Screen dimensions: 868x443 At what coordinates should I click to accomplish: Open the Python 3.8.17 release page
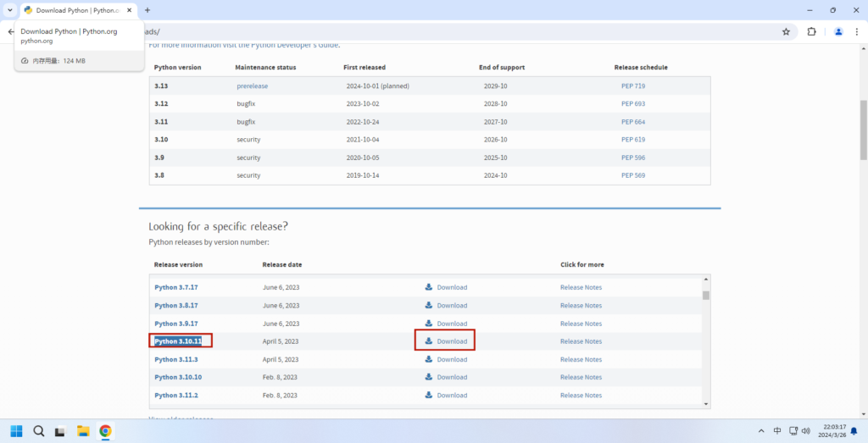[176, 305]
